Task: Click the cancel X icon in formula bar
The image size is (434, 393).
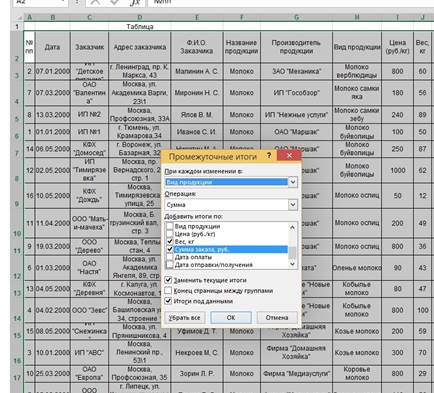Action: point(95,2)
